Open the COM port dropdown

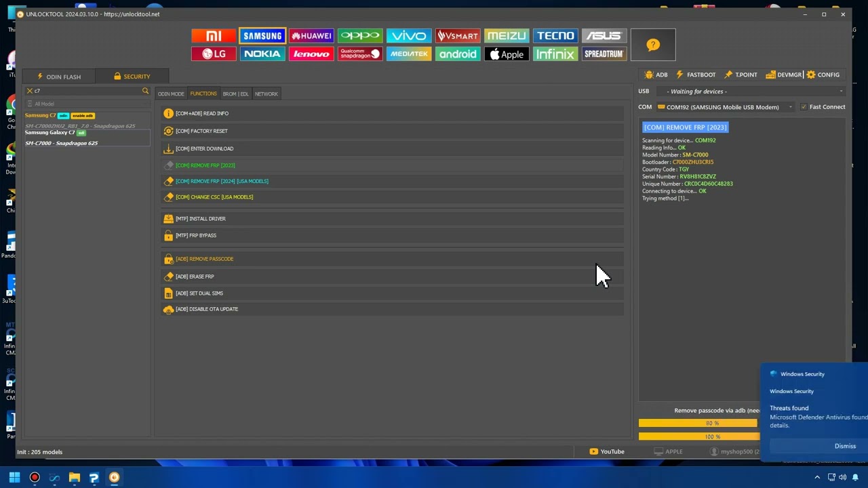(x=790, y=107)
